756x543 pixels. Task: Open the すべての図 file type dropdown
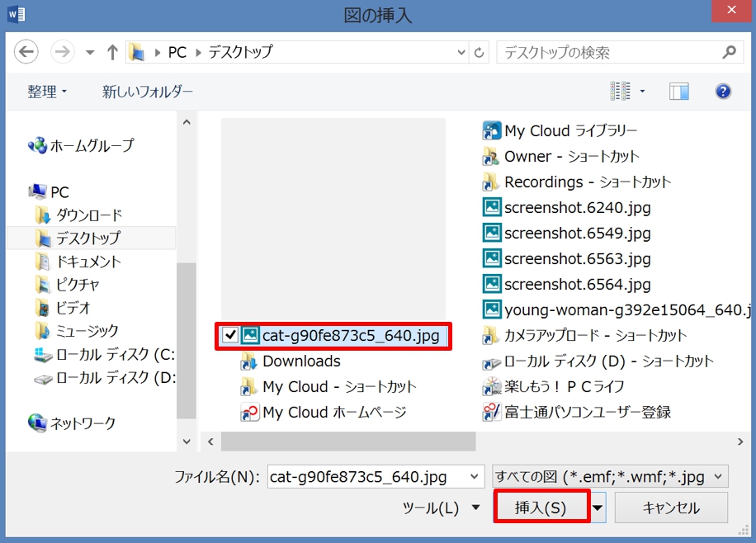point(610,477)
